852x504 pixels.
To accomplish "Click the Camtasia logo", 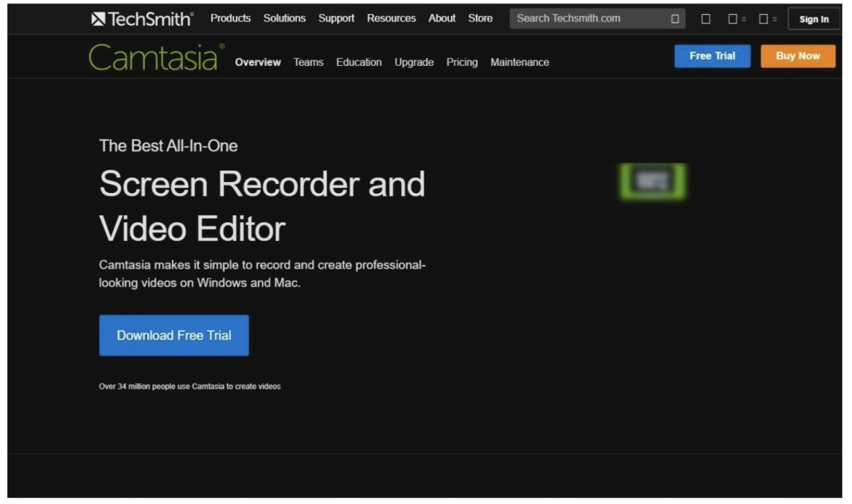I will 153,57.
